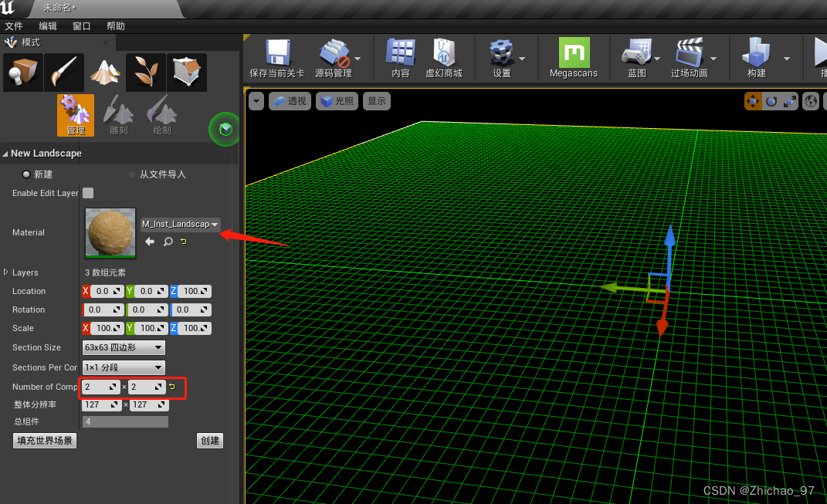The image size is (827, 504).
Task: Open 源码管理 source control
Action: pyautogui.click(x=334, y=59)
